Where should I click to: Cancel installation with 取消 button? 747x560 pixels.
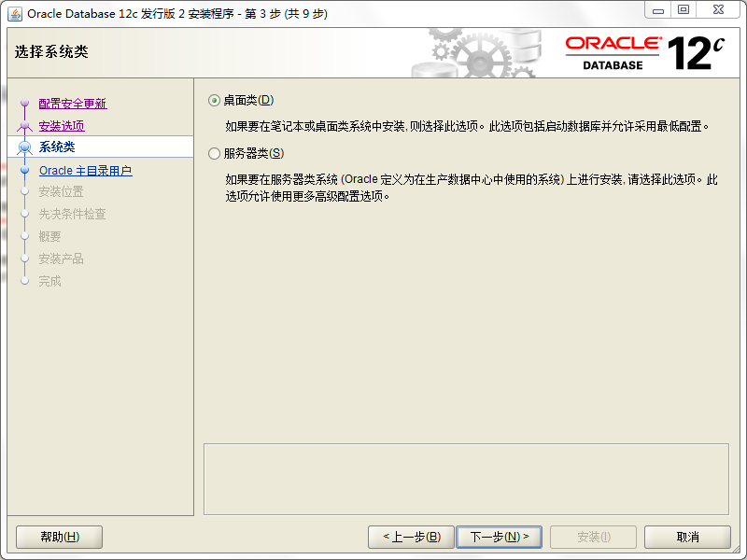(687, 538)
